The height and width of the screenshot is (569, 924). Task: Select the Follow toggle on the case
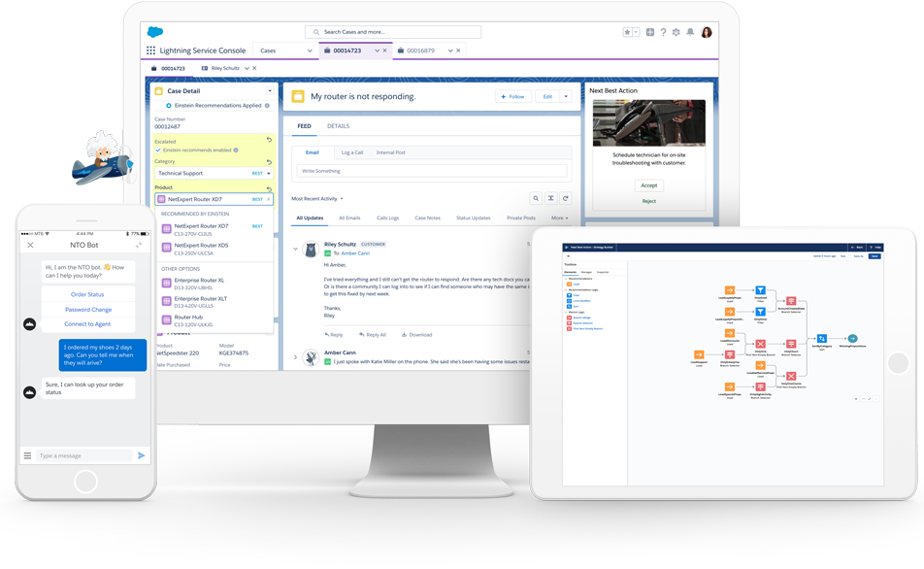[x=512, y=96]
